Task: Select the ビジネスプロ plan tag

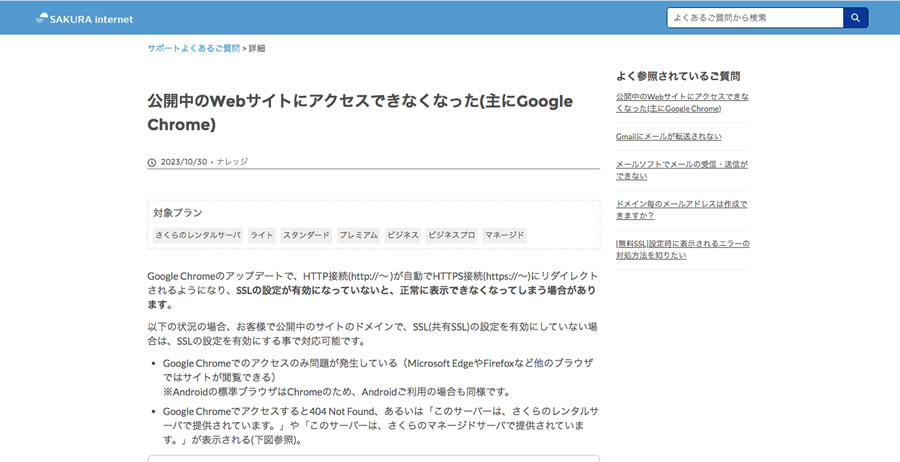Action: pyautogui.click(x=452, y=235)
